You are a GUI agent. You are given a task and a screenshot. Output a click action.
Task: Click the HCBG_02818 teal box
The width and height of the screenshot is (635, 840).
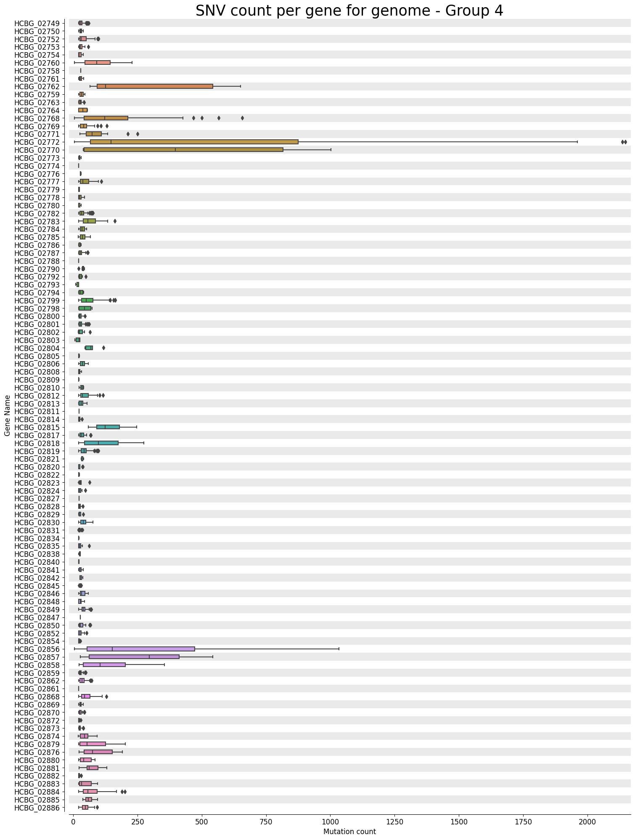[x=101, y=443]
